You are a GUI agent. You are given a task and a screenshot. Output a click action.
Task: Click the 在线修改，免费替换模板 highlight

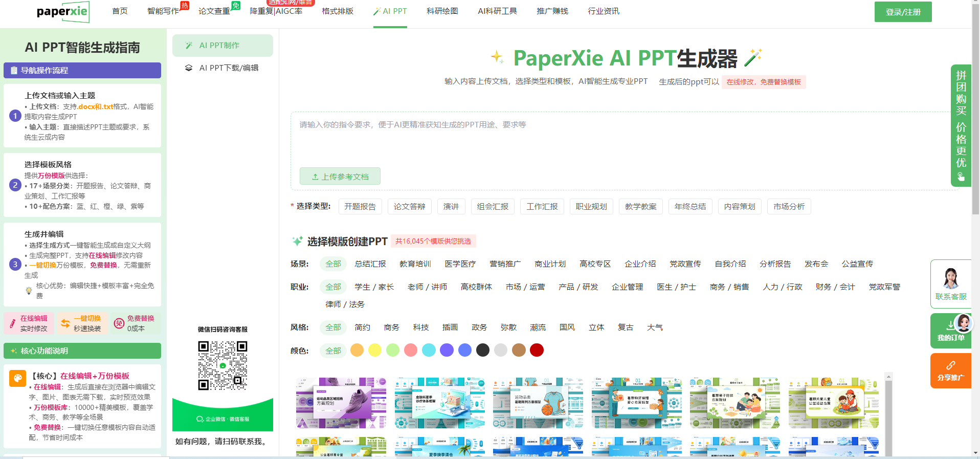pos(764,82)
